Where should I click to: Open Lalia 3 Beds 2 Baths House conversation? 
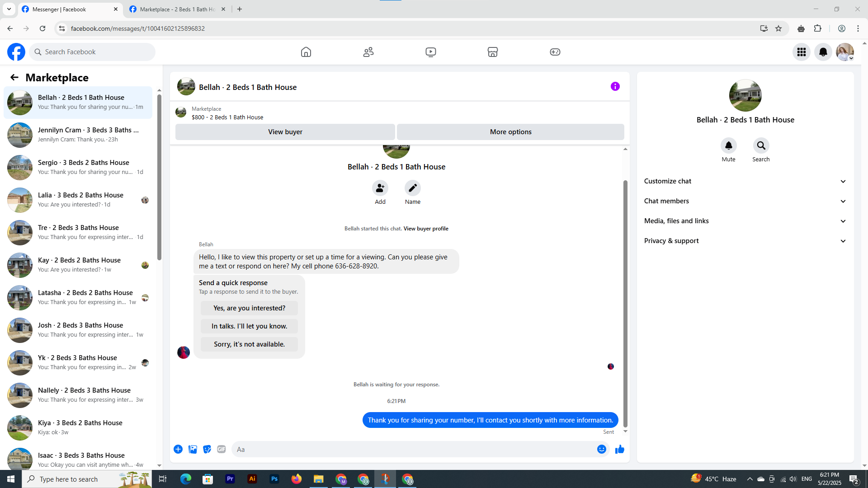pos(78,200)
